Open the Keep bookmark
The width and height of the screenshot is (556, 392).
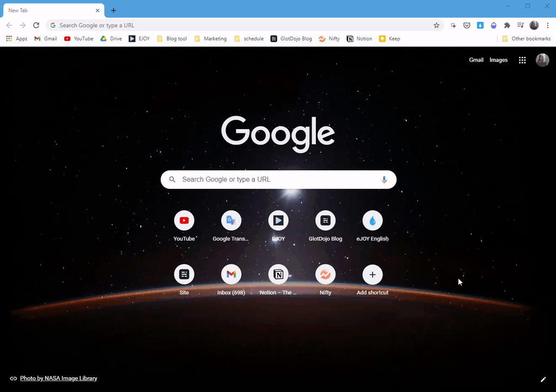pos(389,39)
